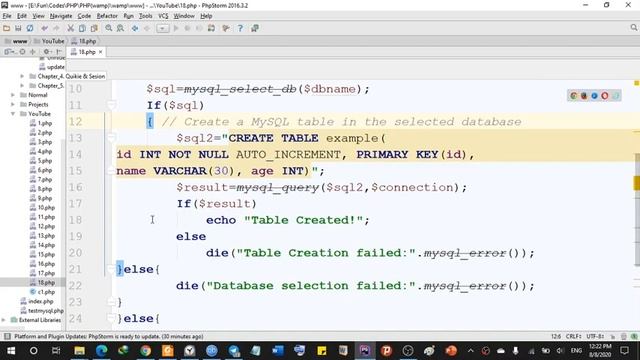Open in Opera browser icon in editor
Screen dimensions: 640x360
604,96
